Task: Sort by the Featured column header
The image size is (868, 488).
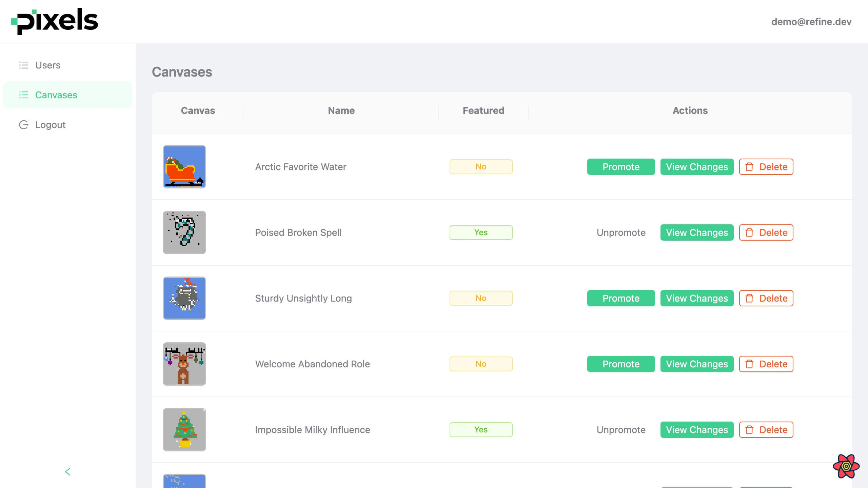Action: [483, 110]
